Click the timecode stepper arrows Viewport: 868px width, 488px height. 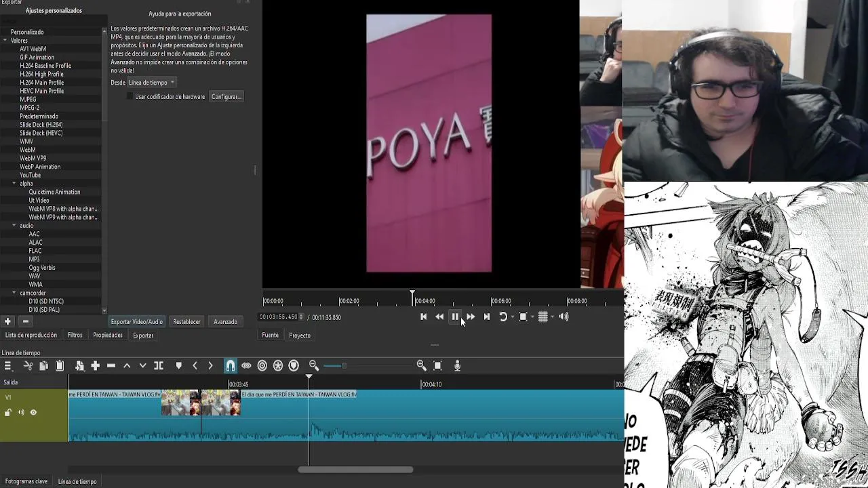pyautogui.click(x=301, y=317)
